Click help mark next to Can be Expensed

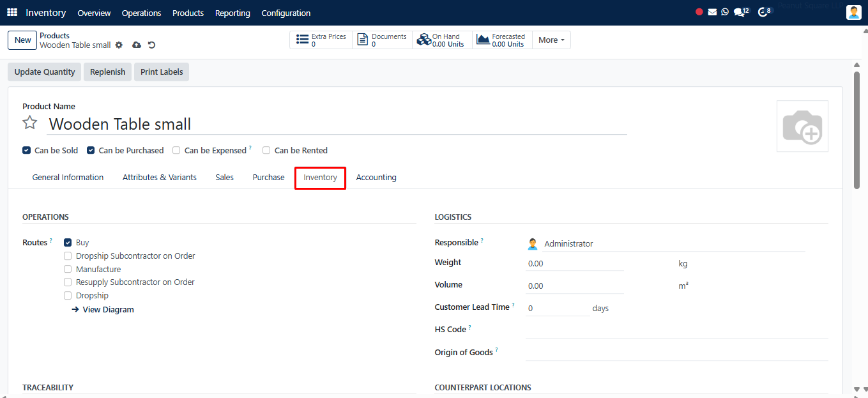pos(250,148)
